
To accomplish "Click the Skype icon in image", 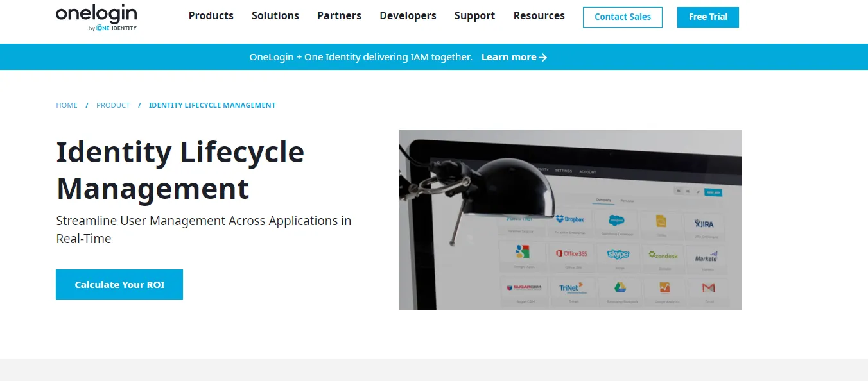I will 618,254.
